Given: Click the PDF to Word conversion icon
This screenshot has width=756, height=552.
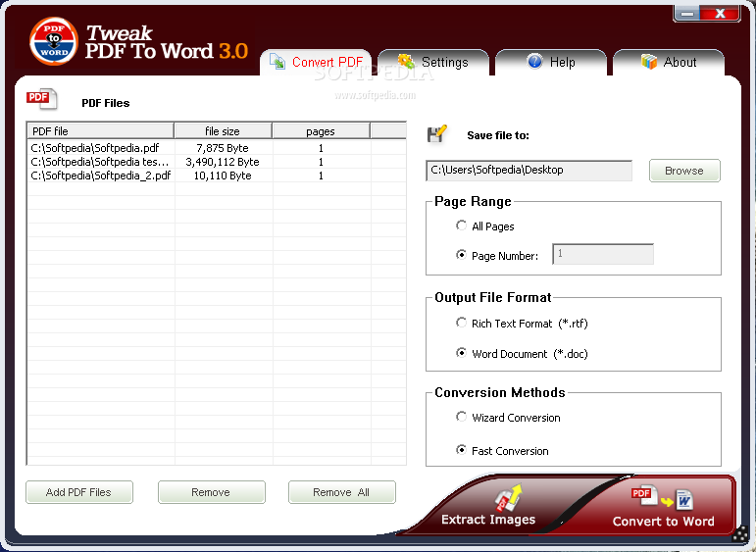Looking at the screenshot, I should 662,500.
